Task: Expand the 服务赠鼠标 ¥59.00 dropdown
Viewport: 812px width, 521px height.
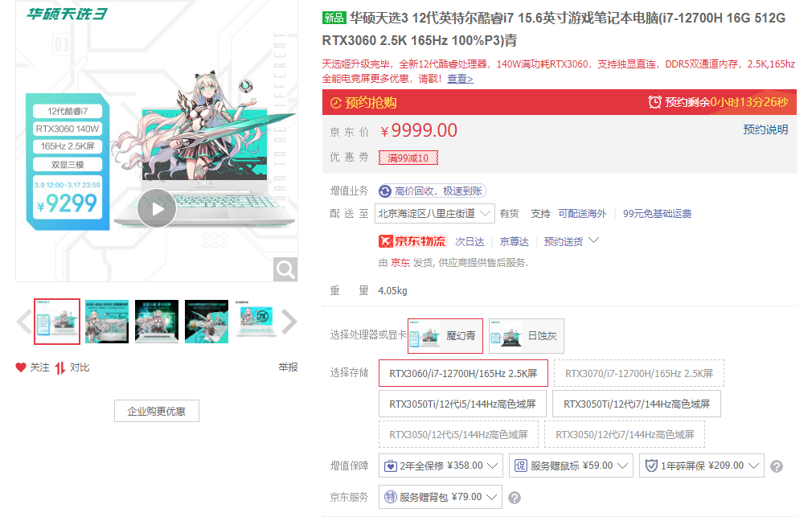Action: (571, 466)
